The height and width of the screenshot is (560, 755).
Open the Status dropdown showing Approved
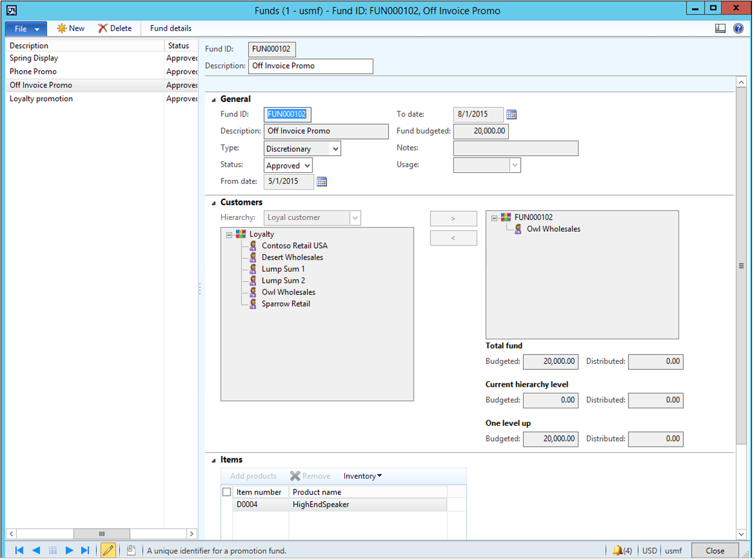click(x=306, y=166)
